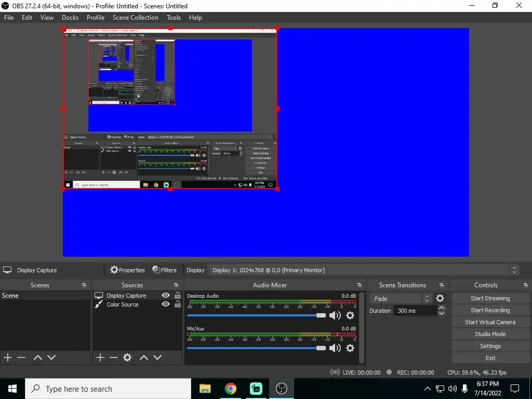Open the Profile menu
Image resolution: width=532 pixels, height=399 pixels.
tap(96, 18)
